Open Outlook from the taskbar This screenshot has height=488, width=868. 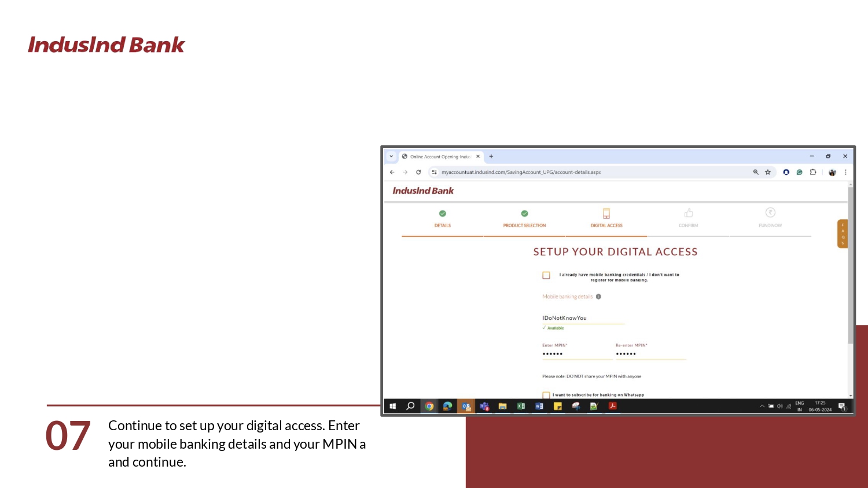pos(466,406)
